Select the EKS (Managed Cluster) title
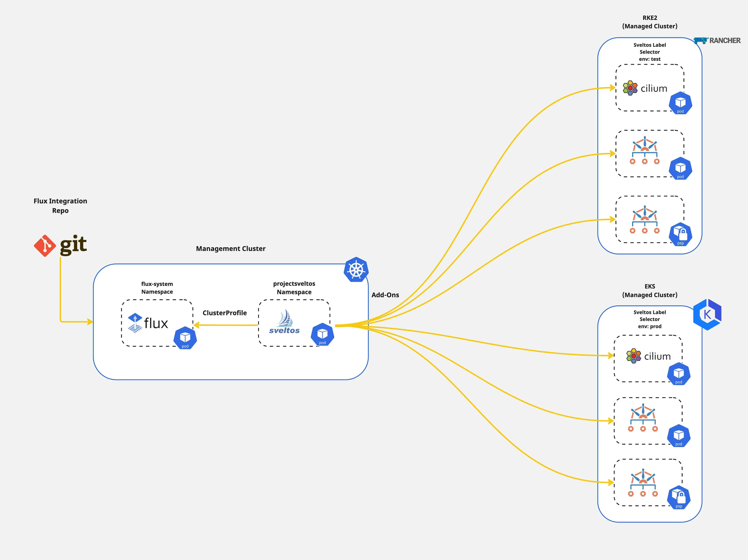 click(x=650, y=290)
